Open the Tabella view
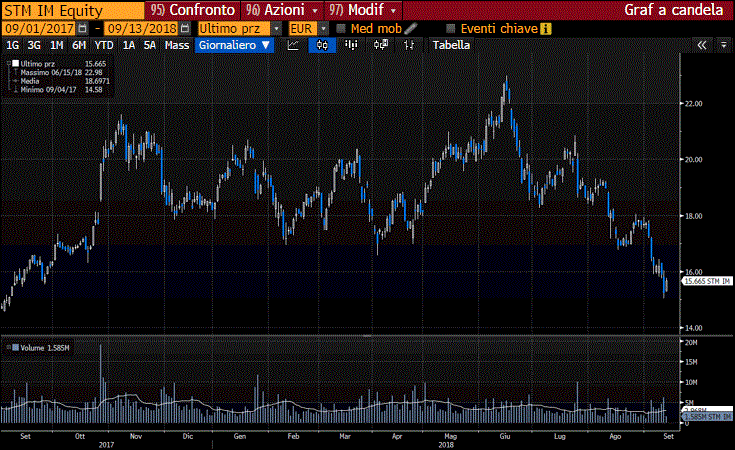This screenshot has width=735, height=450. pos(451,45)
